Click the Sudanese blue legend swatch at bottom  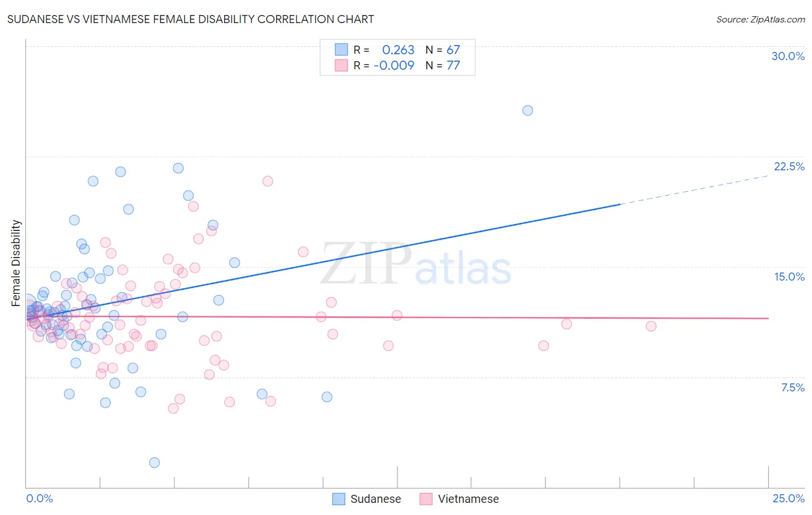338,499
